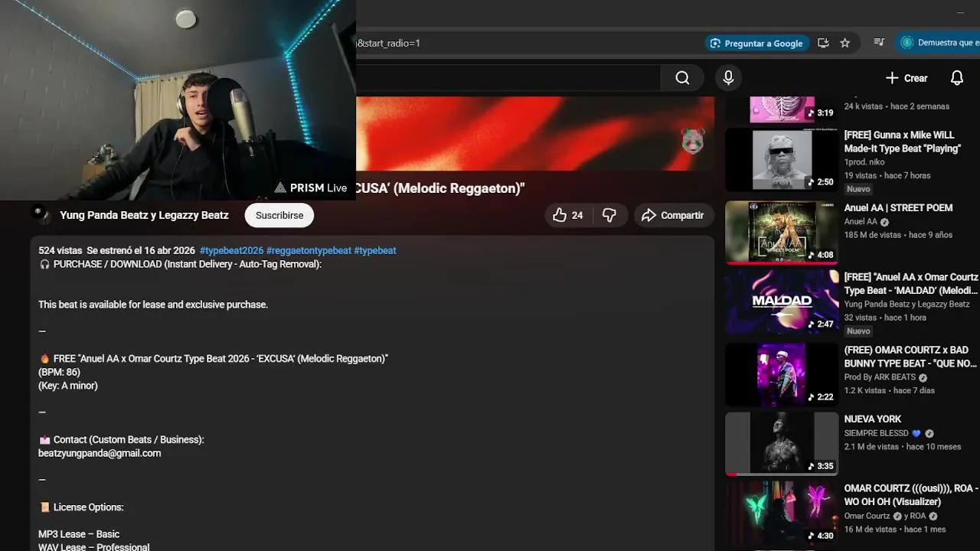Open NUEVA YORK video thumbnail

(x=782, y=444)
